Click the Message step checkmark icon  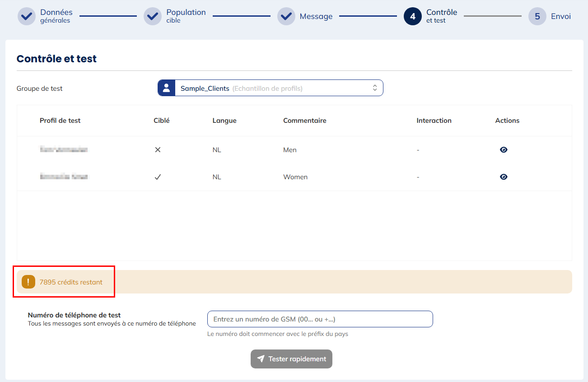pyautogui.click(x=286, y=16)
